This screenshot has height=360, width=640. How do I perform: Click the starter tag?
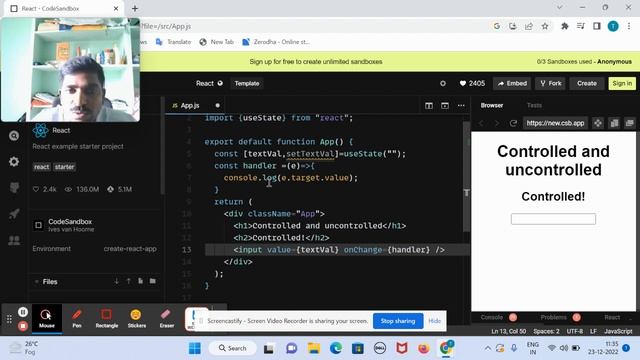[64, 167]
